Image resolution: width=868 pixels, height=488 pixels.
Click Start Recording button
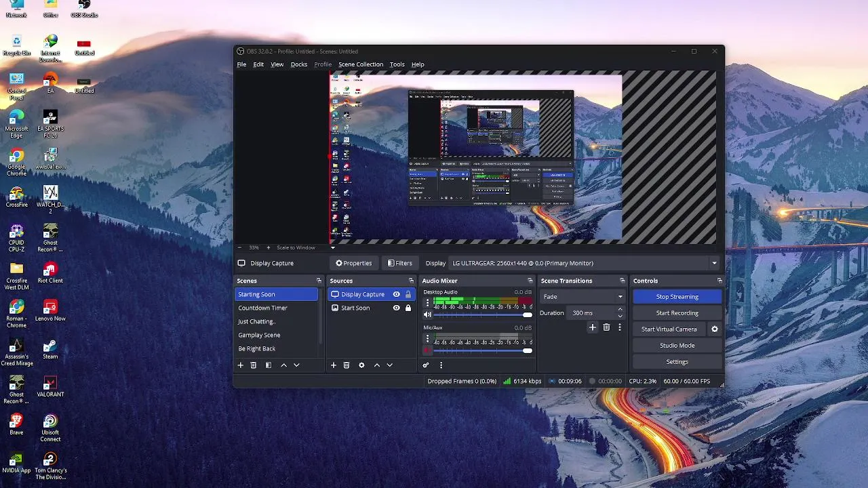[677, 313]
